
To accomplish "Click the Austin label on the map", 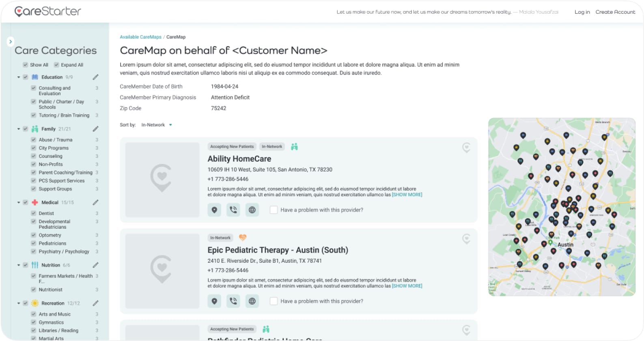I will [x=565, y=245].
